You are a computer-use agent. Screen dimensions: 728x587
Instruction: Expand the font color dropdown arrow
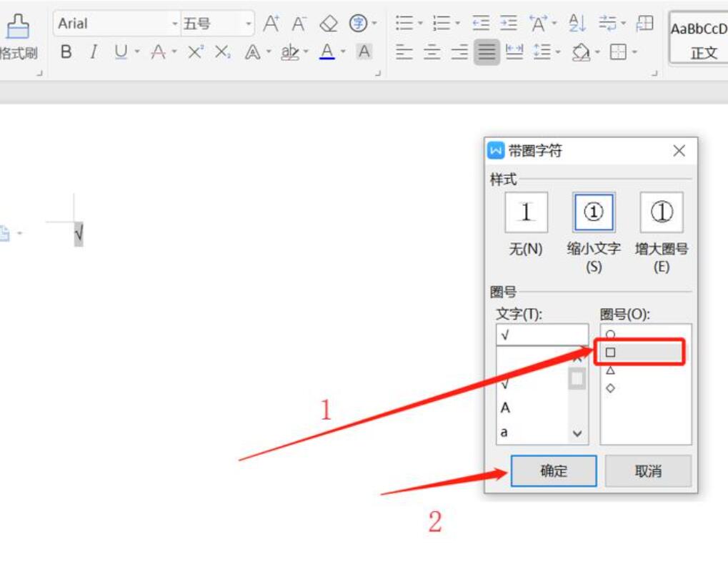343,51
